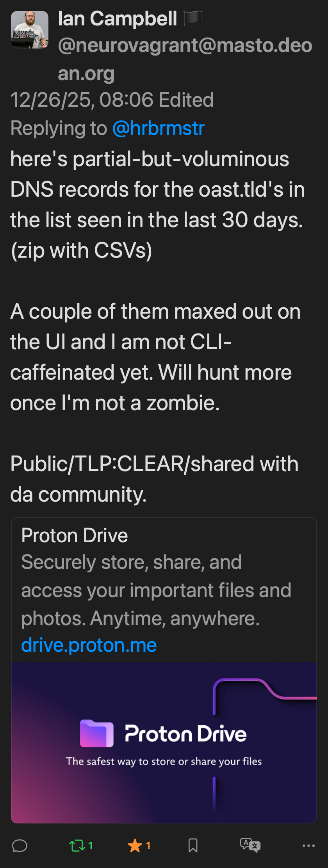Click the Proton Drive card description text
Viewport: 328px width, 868px height.
point(156,590)
